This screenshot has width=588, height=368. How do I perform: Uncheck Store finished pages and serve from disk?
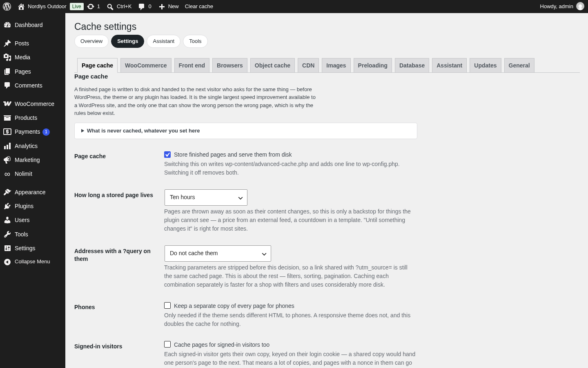(167, 155)
